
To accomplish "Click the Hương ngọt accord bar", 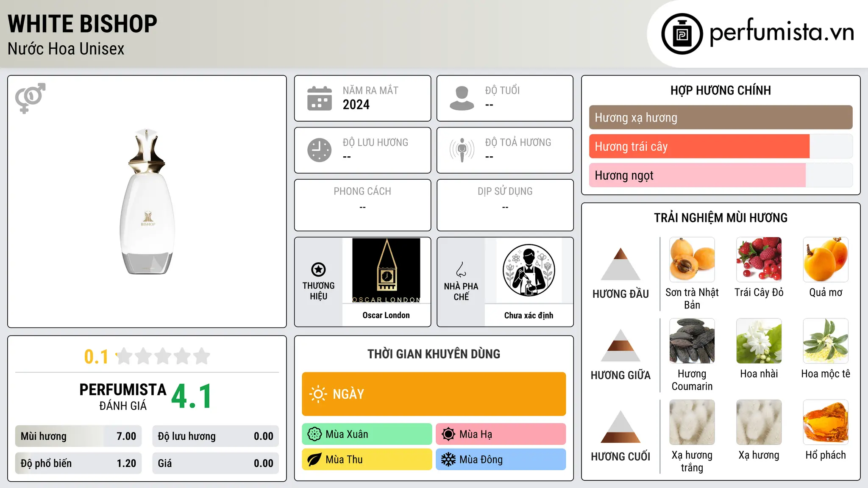I will 721,175.
